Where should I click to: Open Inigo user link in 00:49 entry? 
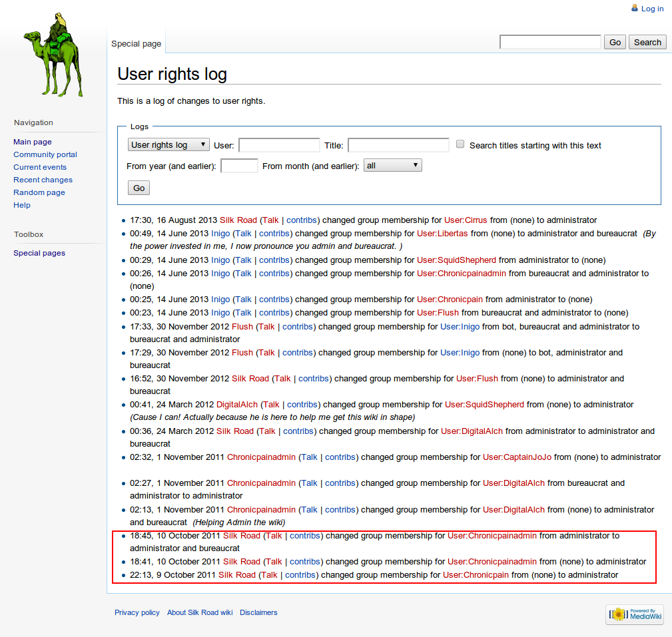220,234
